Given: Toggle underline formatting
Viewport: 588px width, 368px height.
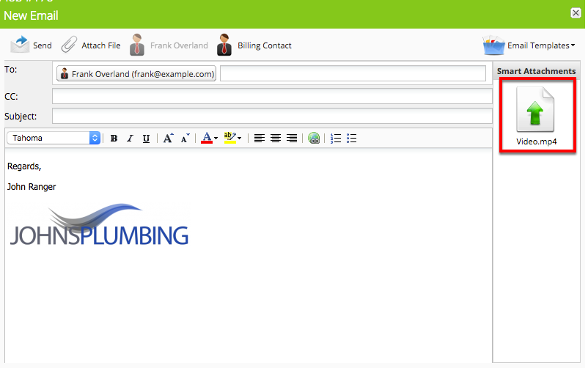Looking at the screenshot, I should click(x=146, y=139).
